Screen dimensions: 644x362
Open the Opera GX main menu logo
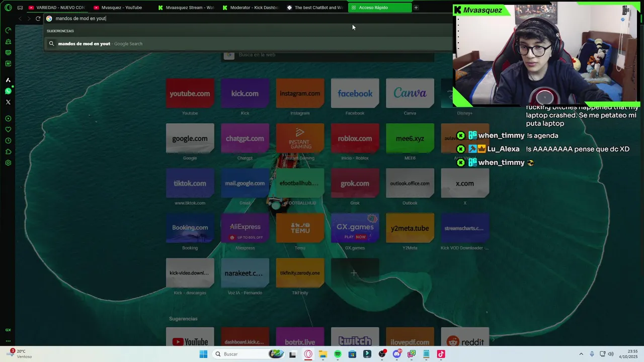(x=8, y=8)
